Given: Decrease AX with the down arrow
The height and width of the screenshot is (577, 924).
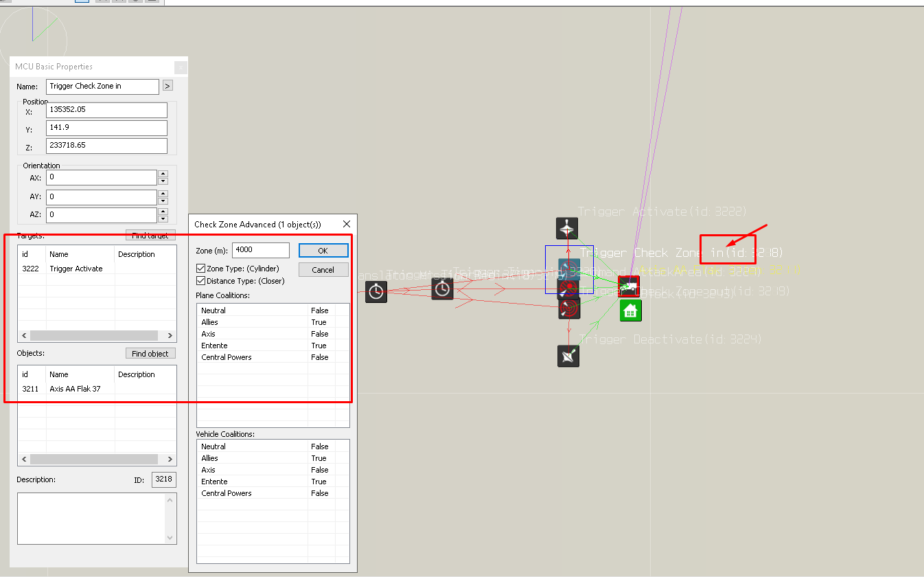Looking at the screenshot, I should click(163, 182).
